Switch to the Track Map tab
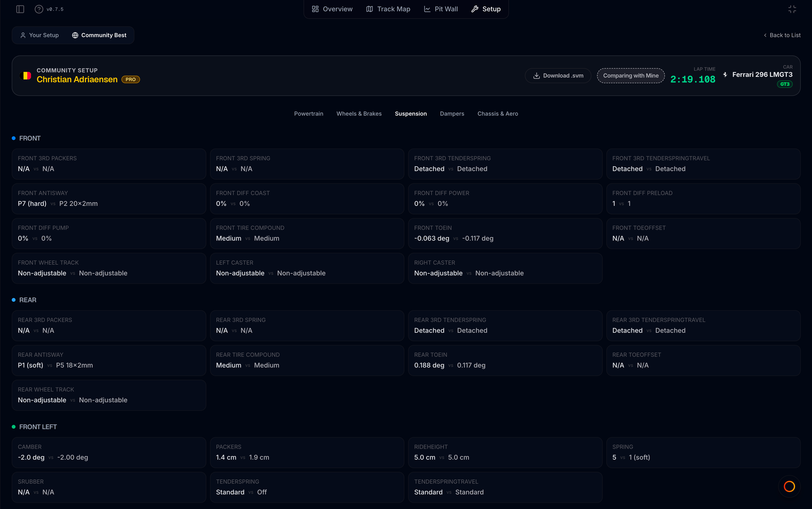 pyautogui.click(x=388, y=9)
